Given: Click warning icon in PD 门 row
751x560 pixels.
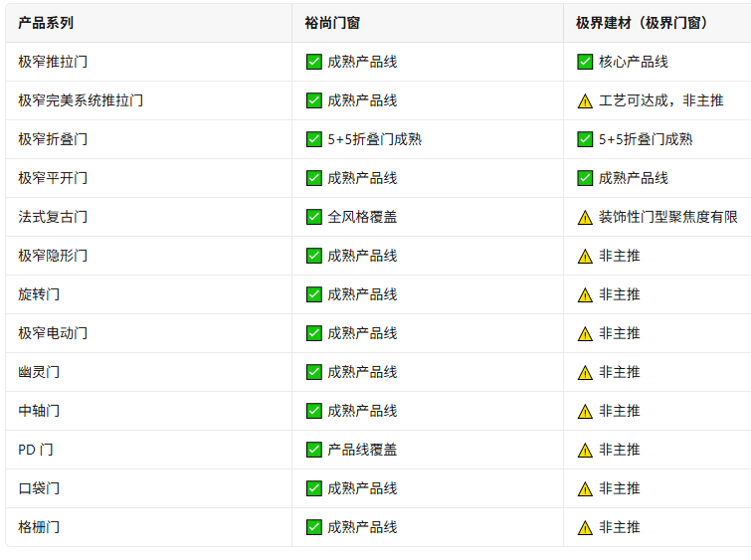Looking at the screenshot, I should (585, 451).
